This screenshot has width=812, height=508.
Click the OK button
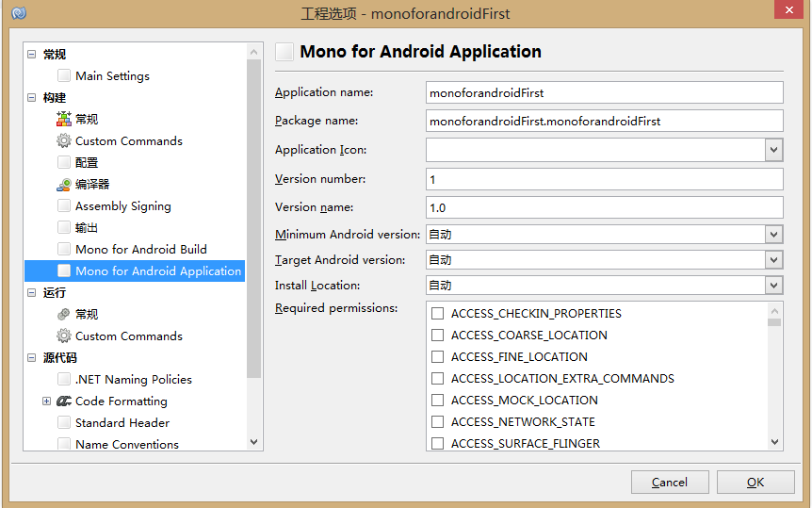(755, 483)
